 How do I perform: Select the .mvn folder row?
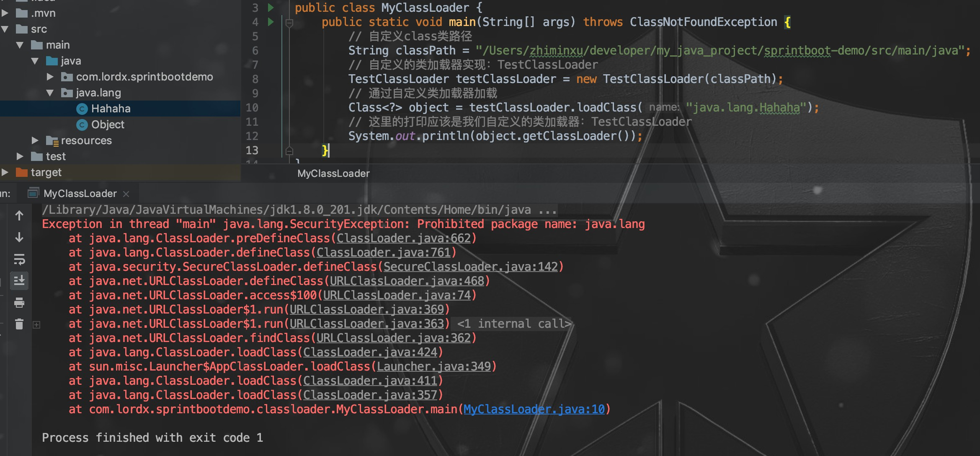click(120, 13)
